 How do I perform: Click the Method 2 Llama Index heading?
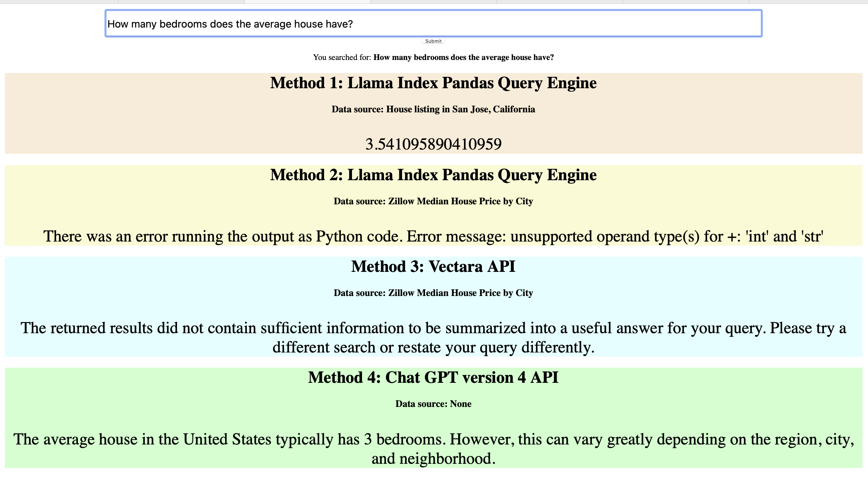[x=433, y=175]
